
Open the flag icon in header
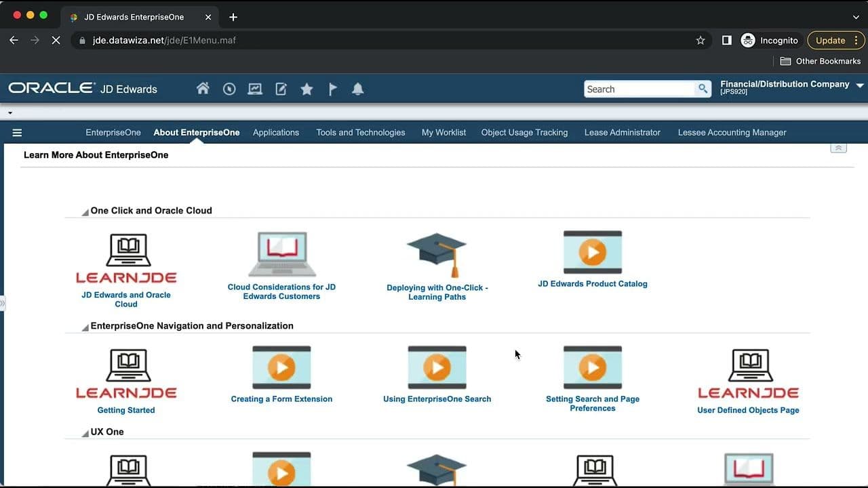pyautogui.click(x=333, y=89)
